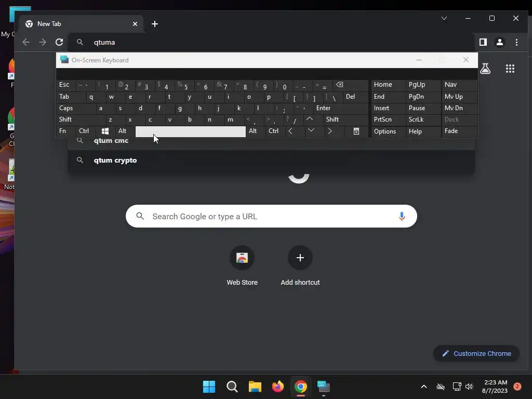Toggle the Fade key on keyboard
The height and width of the screenshot is (399, 532).
(459, 131)
